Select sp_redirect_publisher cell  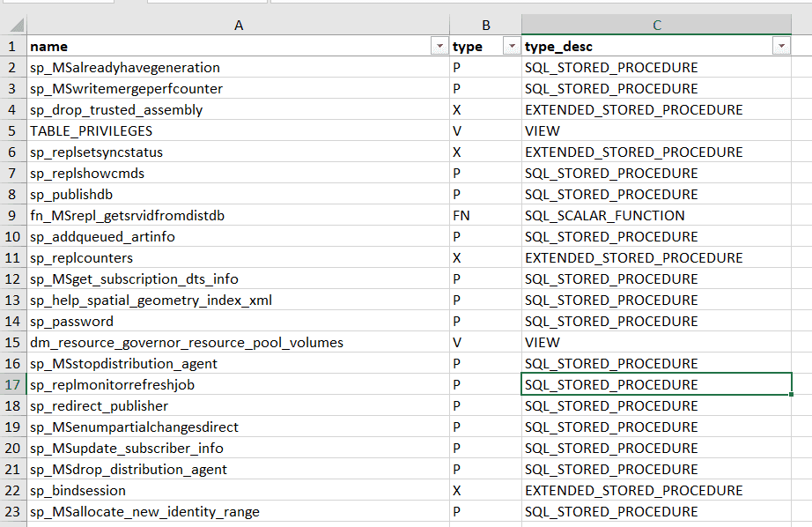pyautogui.click(x=238, y=405)
